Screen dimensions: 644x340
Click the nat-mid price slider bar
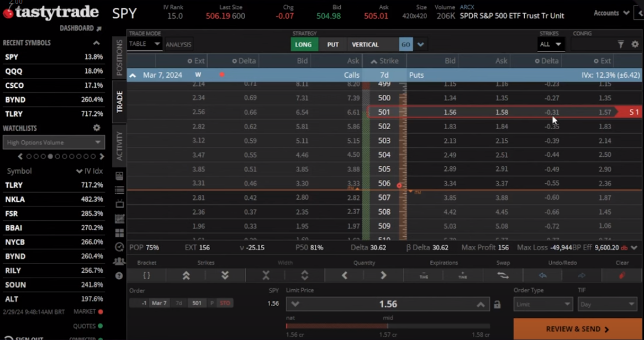[387, 326]
